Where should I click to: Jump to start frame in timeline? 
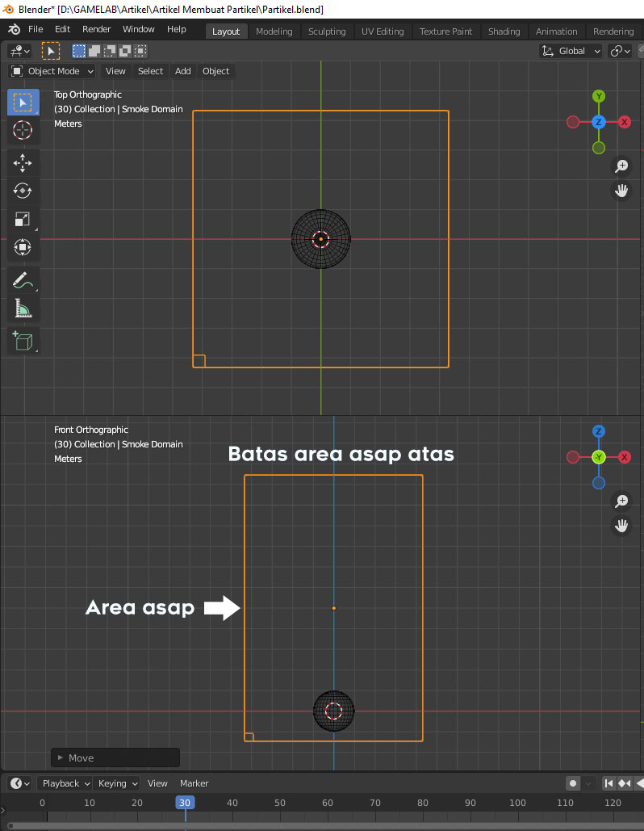(609, 783)
